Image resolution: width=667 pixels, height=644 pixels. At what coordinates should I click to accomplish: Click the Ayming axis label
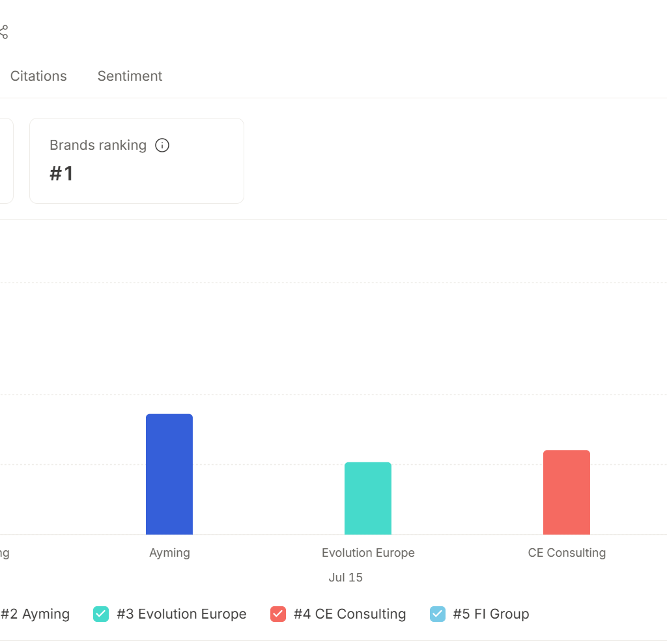(x=169, y=553)
